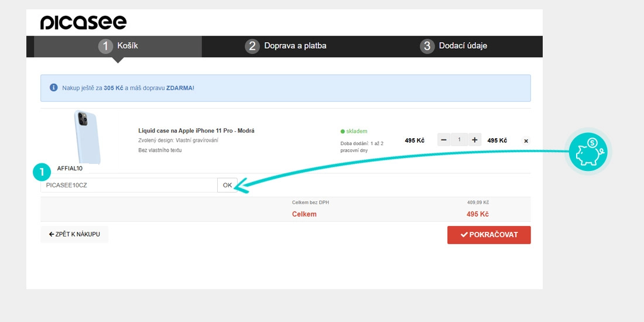This screenshot has height=322, width=644.
Task: Decrease quantity with the minus button
Action: pyautogui.click(x=444, y=140)
